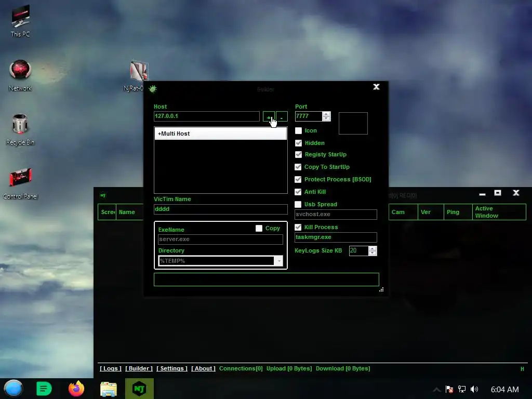Click the KeyLogs Size value 20

(x=359, y=251)
